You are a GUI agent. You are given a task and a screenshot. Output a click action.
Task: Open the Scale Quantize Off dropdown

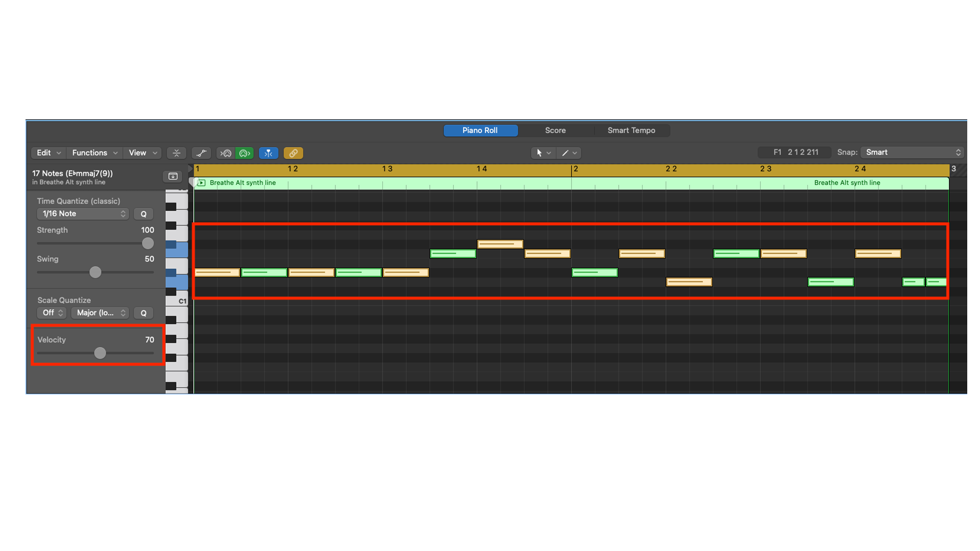click(x=52, y=313)
